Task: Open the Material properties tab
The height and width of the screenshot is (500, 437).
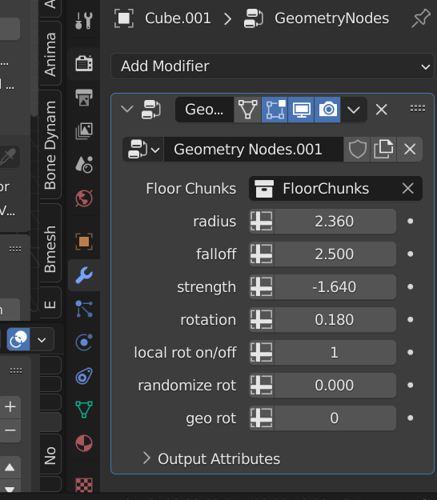Action: pos(84,443)
